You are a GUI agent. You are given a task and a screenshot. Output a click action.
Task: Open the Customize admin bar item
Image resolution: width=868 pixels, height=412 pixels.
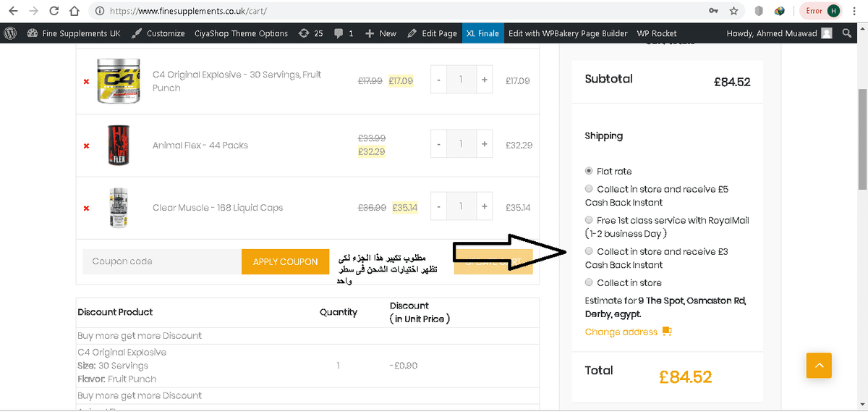click(158, 33)
